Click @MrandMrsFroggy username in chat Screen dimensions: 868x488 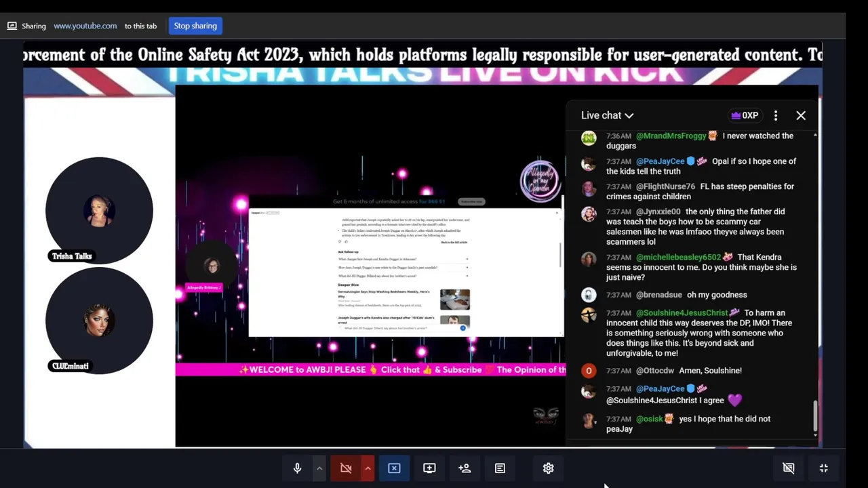671,136
